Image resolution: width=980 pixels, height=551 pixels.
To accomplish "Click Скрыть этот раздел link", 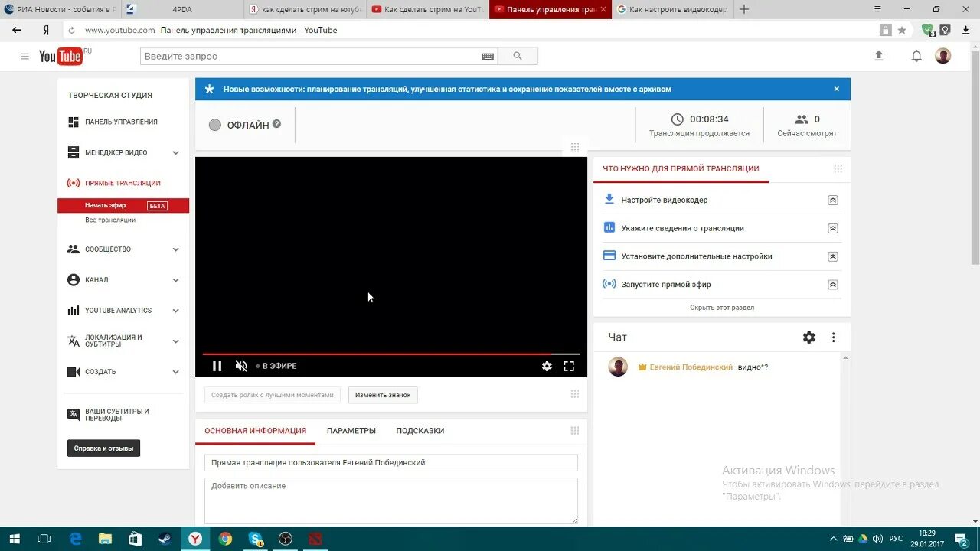I will point(722,308).
